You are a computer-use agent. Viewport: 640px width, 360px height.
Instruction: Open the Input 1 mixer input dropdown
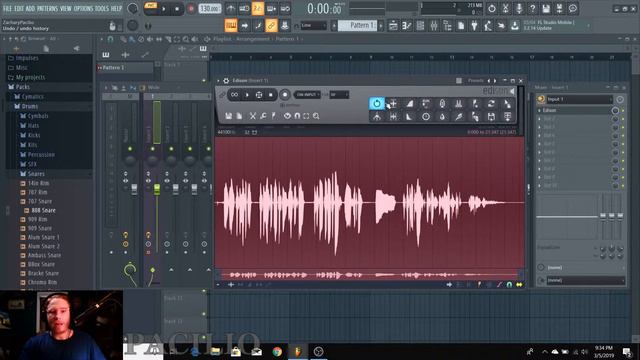tap(579, 99)
